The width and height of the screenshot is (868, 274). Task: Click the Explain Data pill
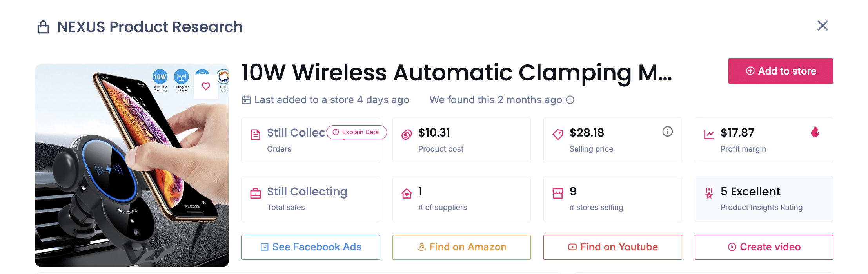pos(356,132)
